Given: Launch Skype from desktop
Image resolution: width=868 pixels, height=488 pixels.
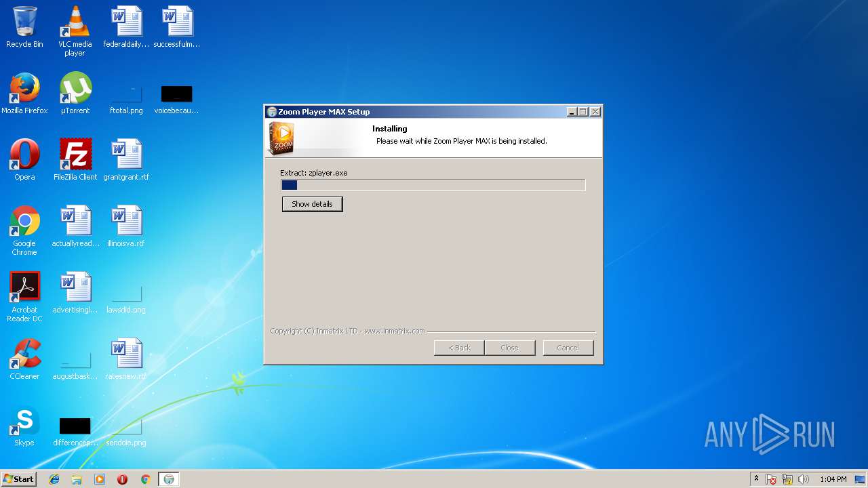Looking at the screenshot, I should [x=24, y=426].
